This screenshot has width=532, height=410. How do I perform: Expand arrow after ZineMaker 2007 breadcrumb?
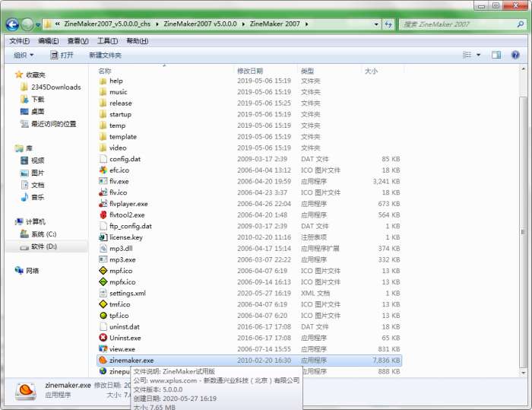coord(307,24)
